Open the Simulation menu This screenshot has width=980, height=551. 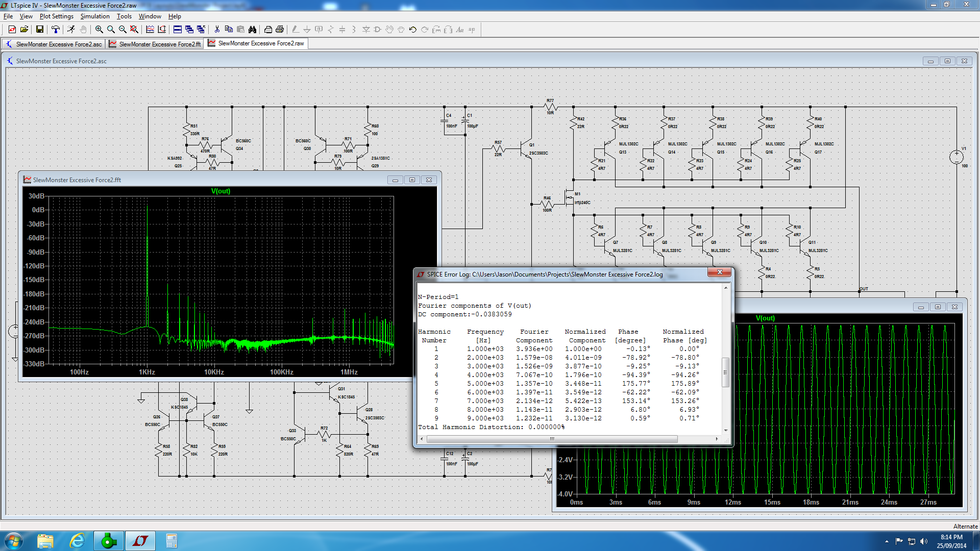[x=95, y=16]
